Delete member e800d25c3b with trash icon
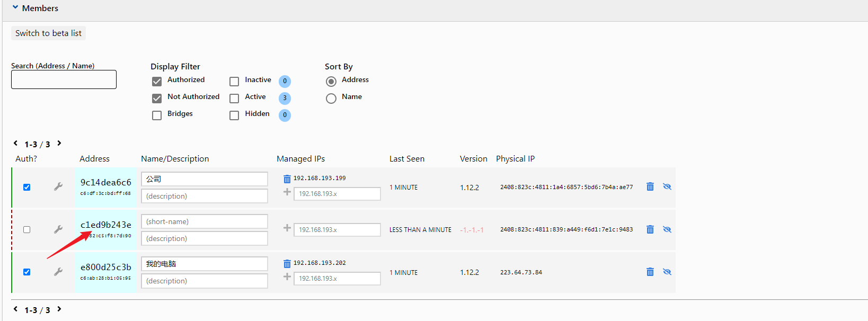 (650, 272)
